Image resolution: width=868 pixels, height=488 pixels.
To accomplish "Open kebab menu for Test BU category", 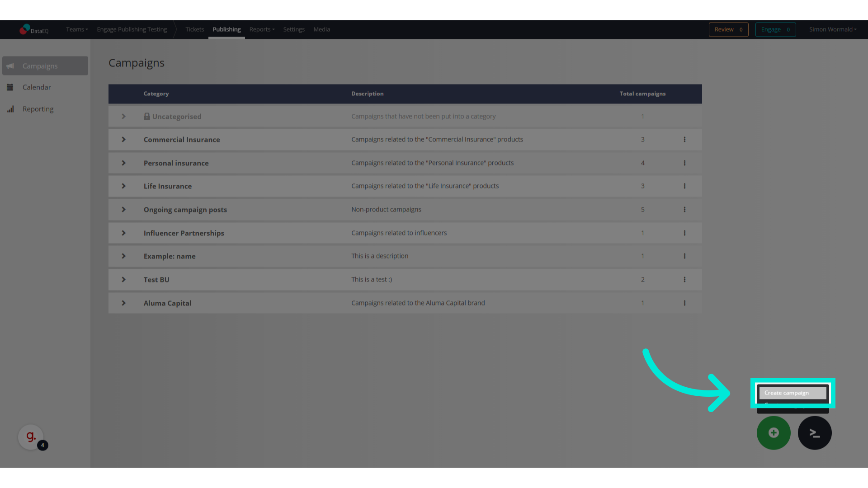I will (x=684, y=280).
